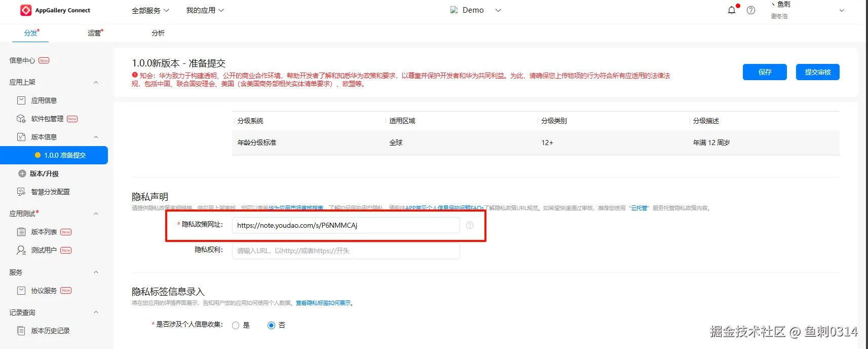Collapse the 记录查询 section
Image resolution: width=868 pixels, height=349 pixels.
(x=96, y=312)
